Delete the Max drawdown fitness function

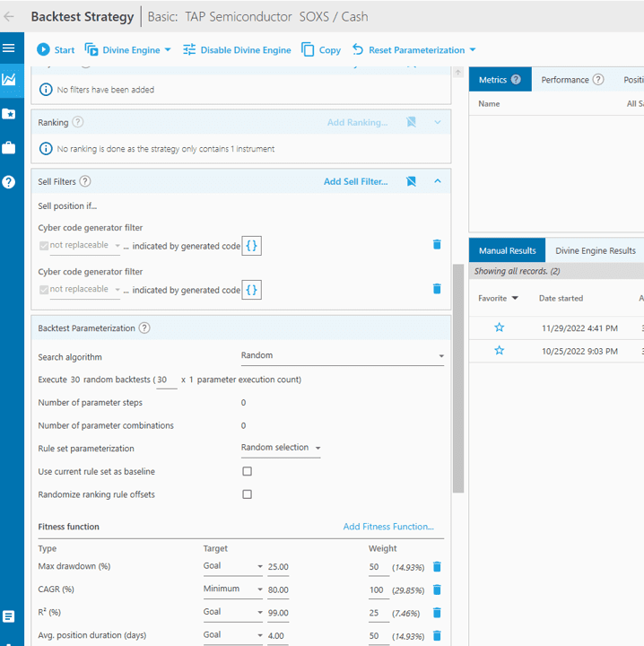tap(437, 566)
